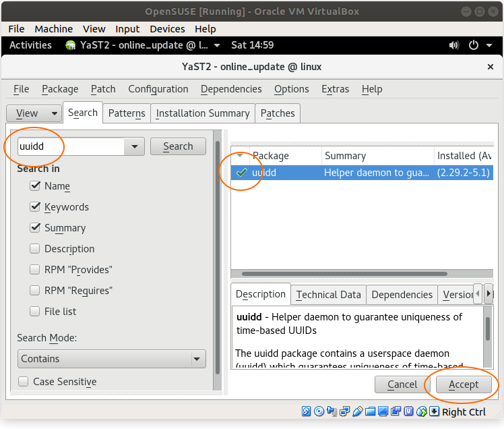
Task: Open the Patch menu
Action: tap(103, 89)
